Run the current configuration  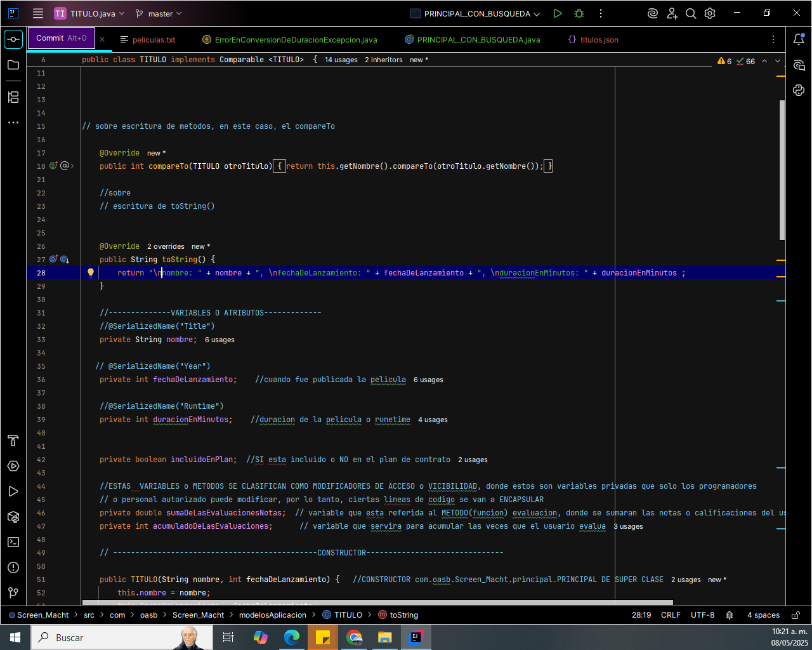(x=558, y=13)
